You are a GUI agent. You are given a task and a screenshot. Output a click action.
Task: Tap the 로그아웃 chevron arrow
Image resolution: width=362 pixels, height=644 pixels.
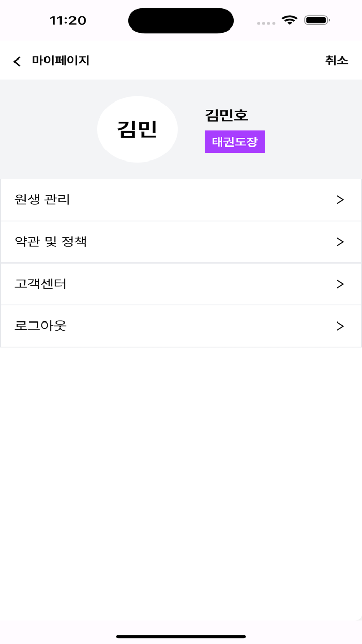coord(340,326)
